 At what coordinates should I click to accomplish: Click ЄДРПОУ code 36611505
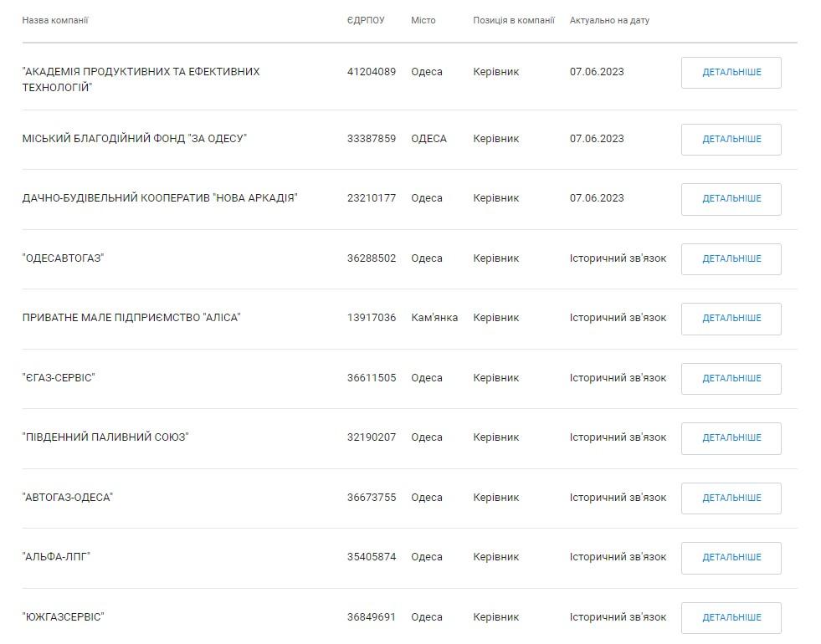click(372, 378)
